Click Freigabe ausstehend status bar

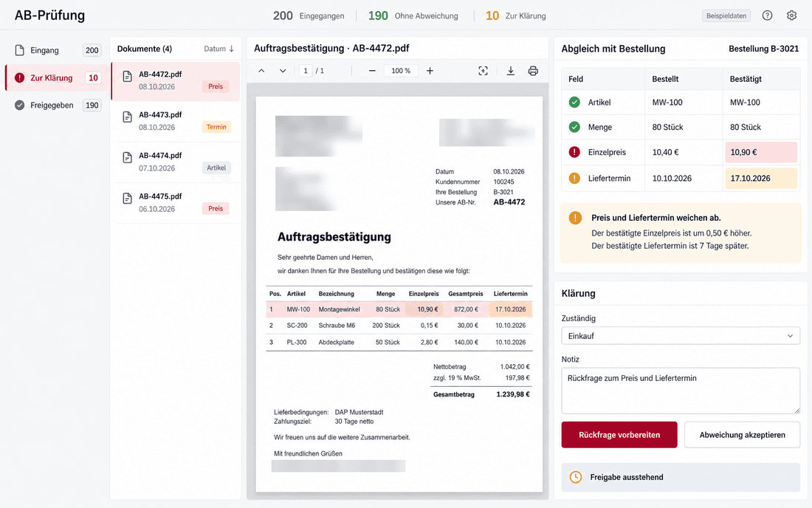click(681, 477)
